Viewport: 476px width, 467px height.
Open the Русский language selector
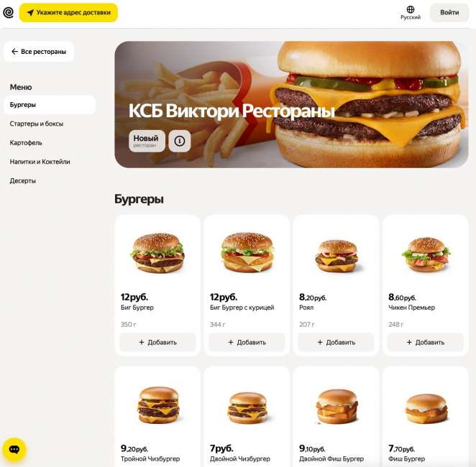(x=411, y=13)
